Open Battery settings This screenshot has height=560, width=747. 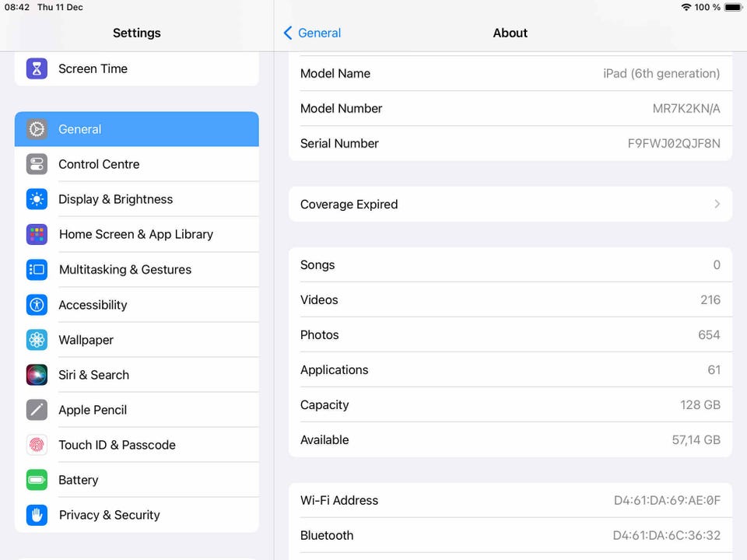[79, 480]
